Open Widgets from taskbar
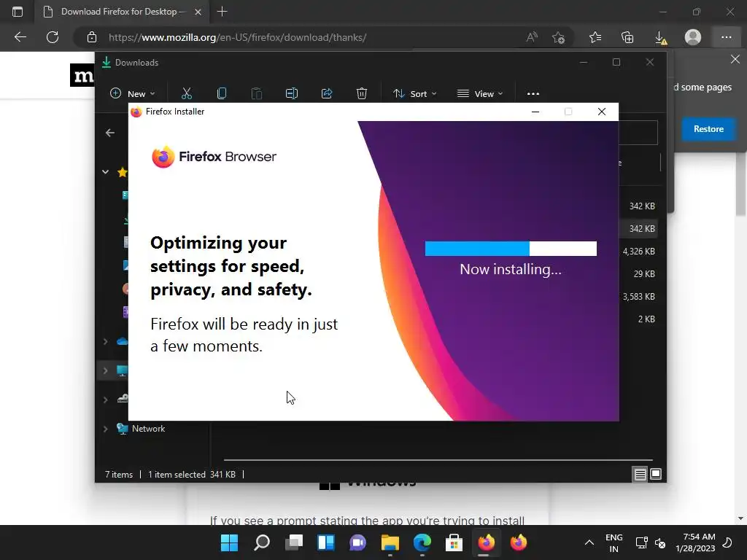Image resolution: width=747 pixels, height=560 pixels. coord(326,542)
